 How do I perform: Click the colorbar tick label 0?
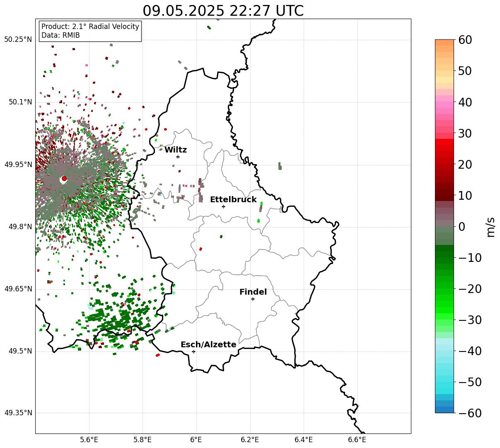[461, 227]
